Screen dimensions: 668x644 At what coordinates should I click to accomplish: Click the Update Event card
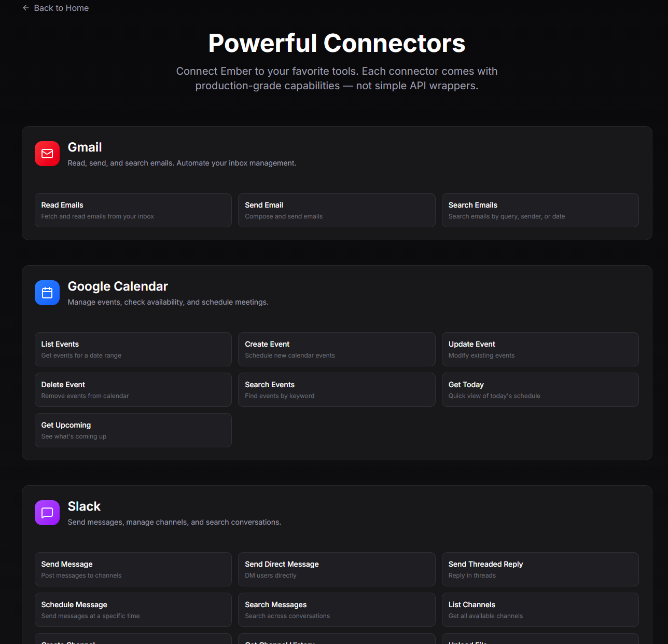click(x=540, y=349)
